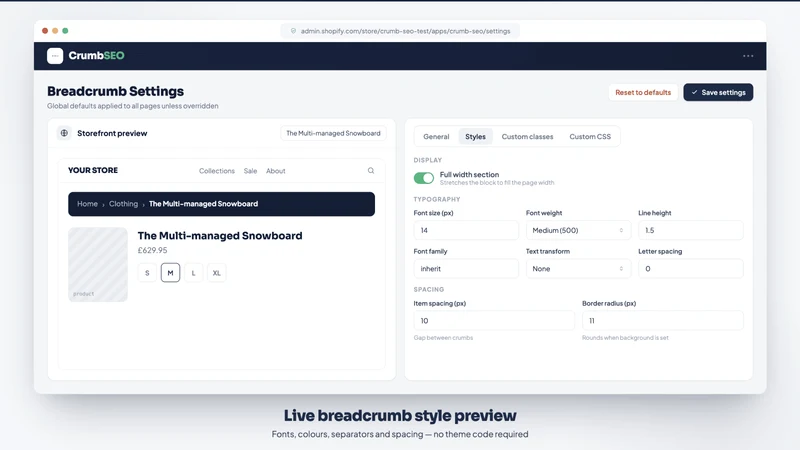800x450 pixels.
Task: Switch to the Custom classes tab
Action: point(527,137)
